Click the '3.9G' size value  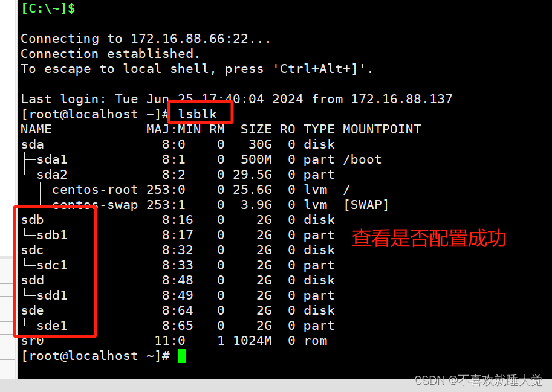pyautogui.click(x=256, y=205)
